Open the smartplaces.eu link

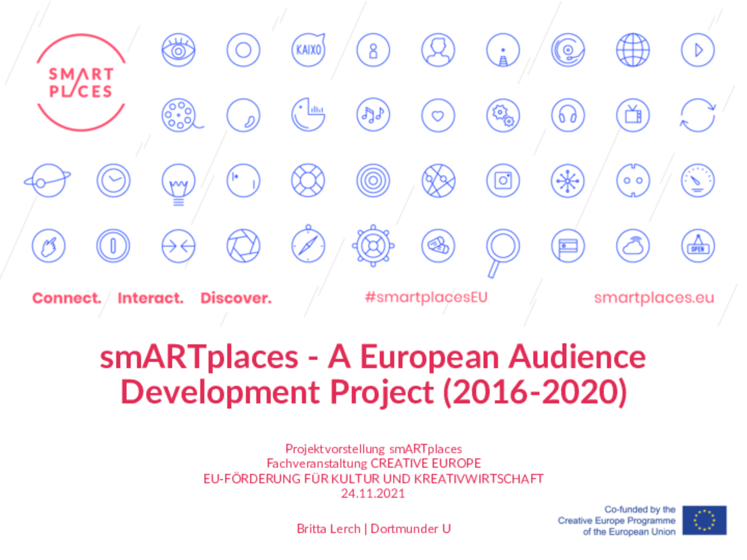click(x=654, y=298)
